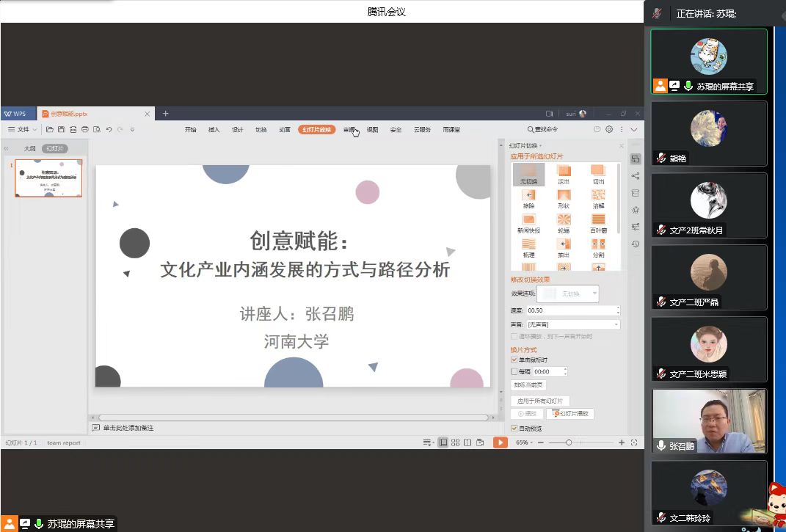Click the 幻灯片播放 button in transition panel

click(572, 414)
